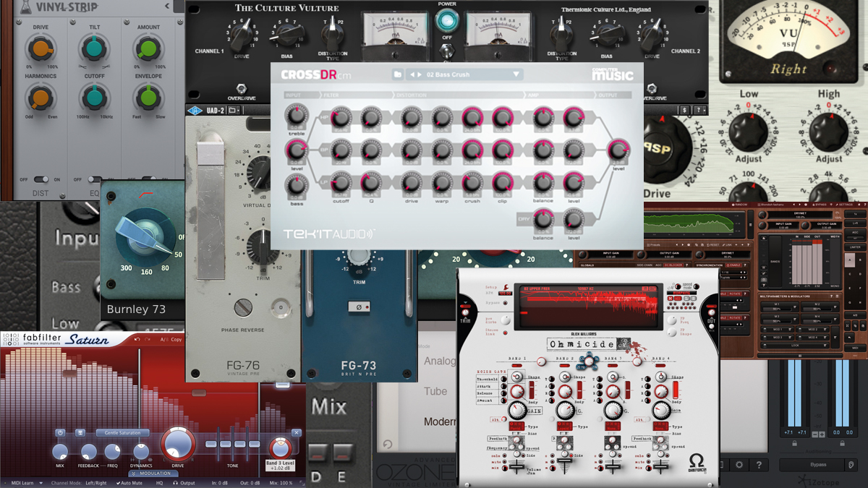
Task: Click the Computer Music logo on CrossDR
Action: [x=613, y=72]
